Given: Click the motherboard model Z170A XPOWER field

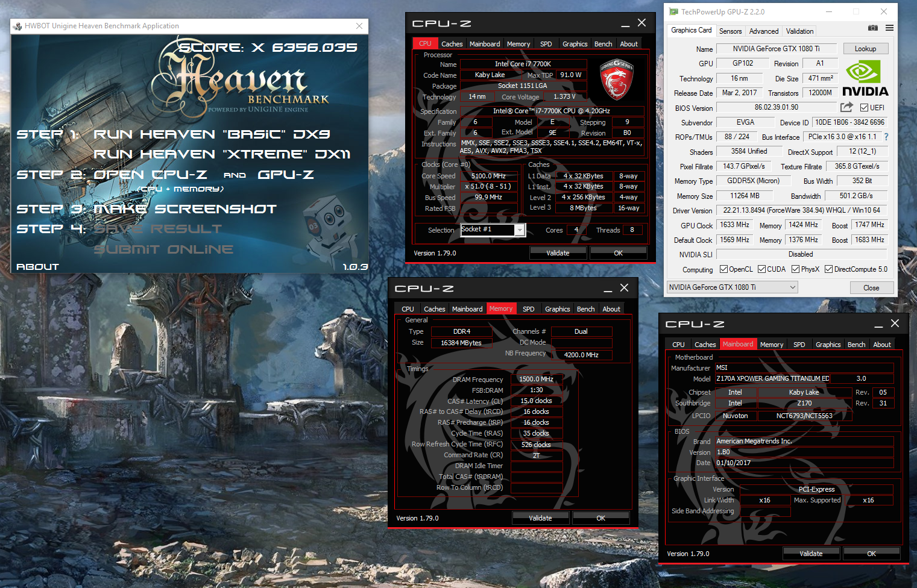Looking at the screenshot, I should click(772, 378).
